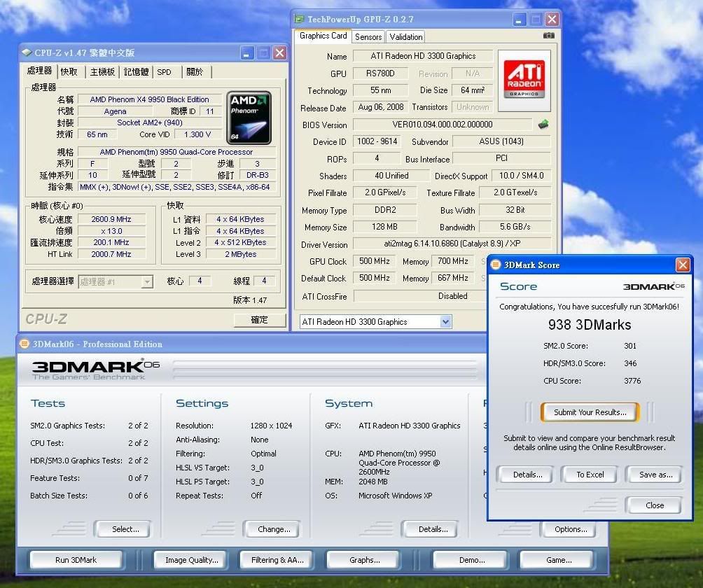The width and height of the screenshot is (703, 588).
Task: Open the SPD tab in CPU-Z
Action: tap(164, 71)
